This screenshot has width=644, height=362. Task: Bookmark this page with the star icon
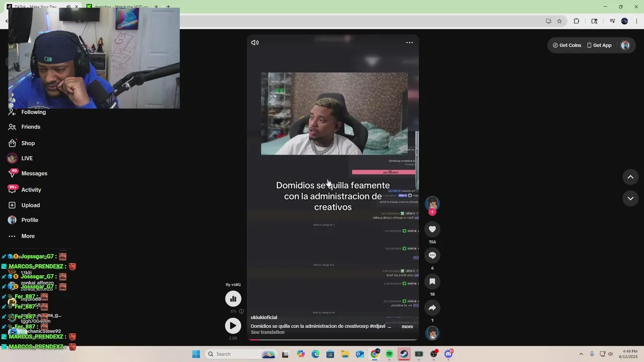(x=559, y=21)
